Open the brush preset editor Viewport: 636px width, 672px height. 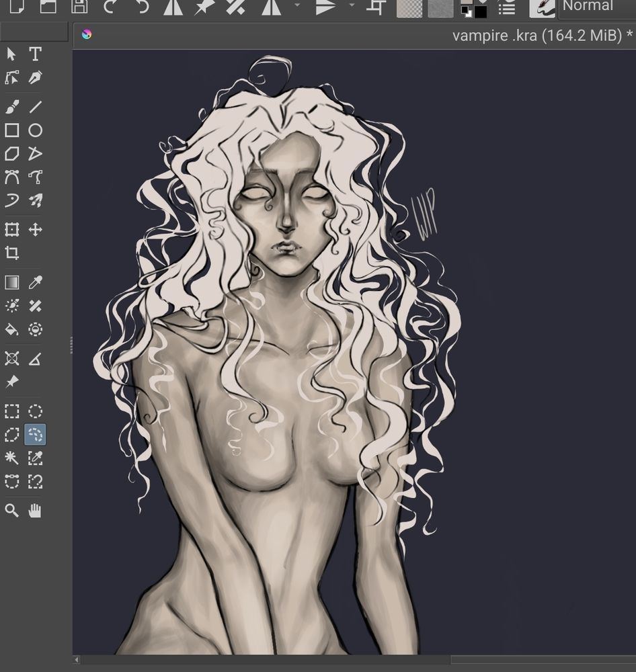coord(542,8)
